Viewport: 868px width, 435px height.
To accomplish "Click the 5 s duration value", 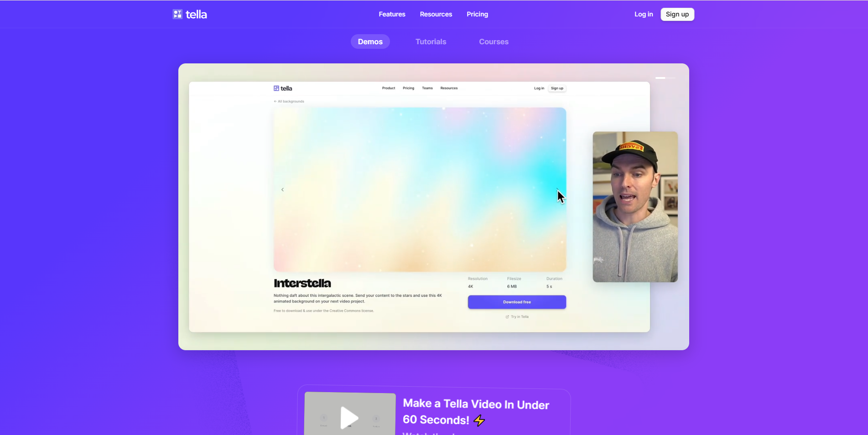I will pos(549,286).
